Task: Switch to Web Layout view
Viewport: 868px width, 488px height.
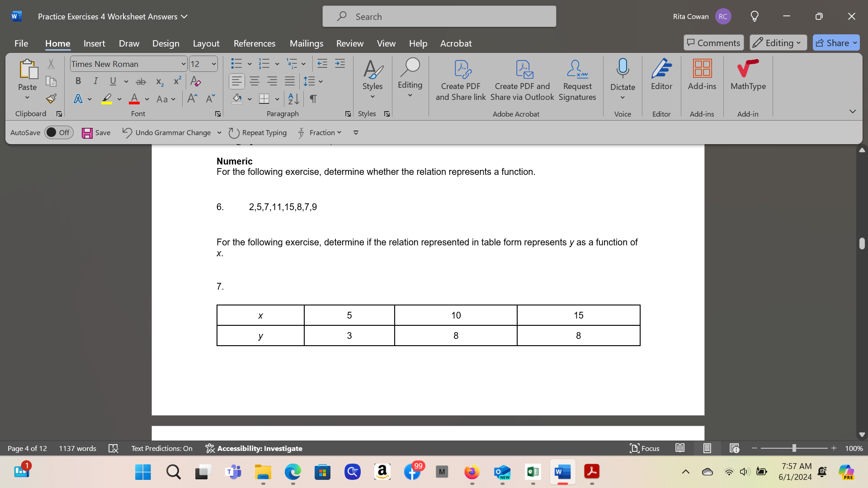Action: 734,448
